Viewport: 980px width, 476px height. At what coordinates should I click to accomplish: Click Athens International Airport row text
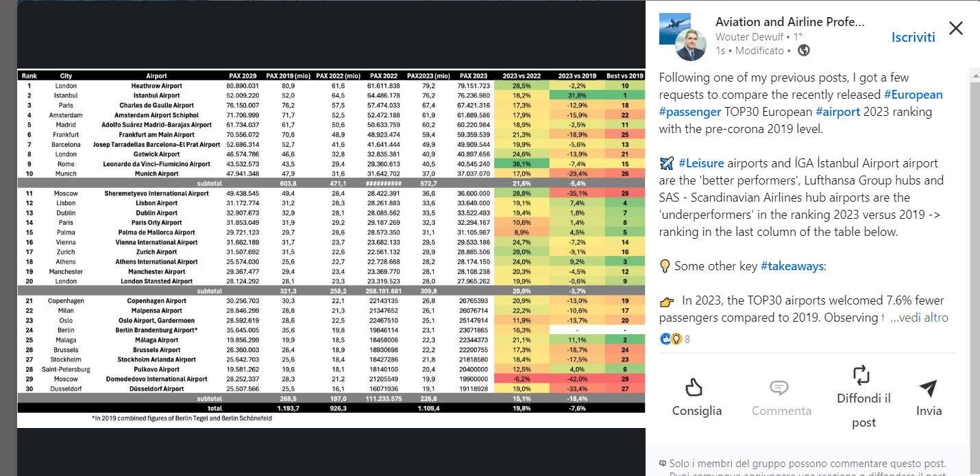[x=156, y=261]
